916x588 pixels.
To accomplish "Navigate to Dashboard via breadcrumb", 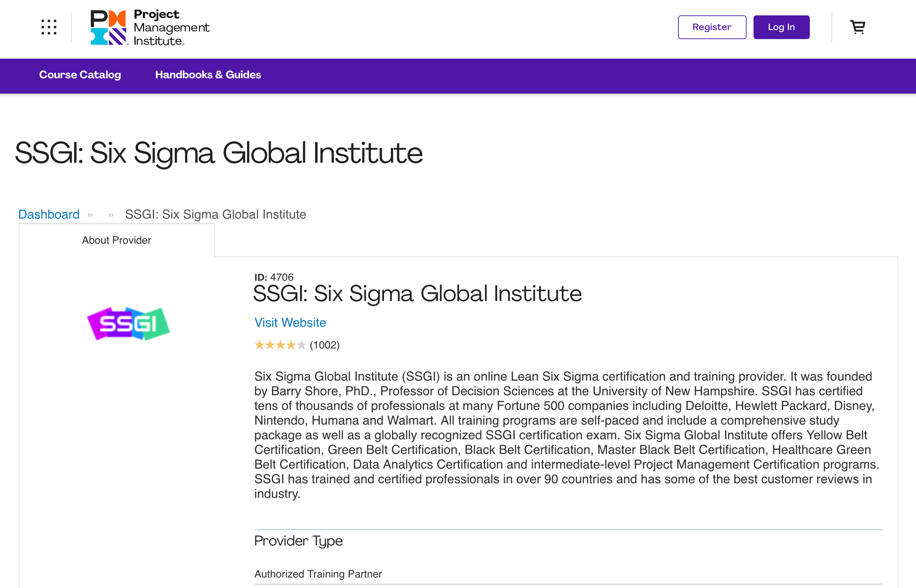I will point(49,214).
